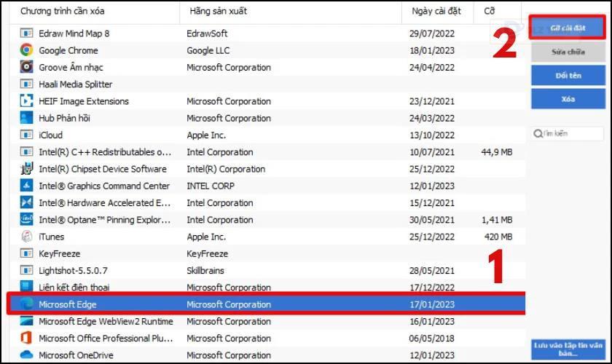Click the Intel C++ Redistributables icon
Screen dimensions: 612x364
point(26,151)
